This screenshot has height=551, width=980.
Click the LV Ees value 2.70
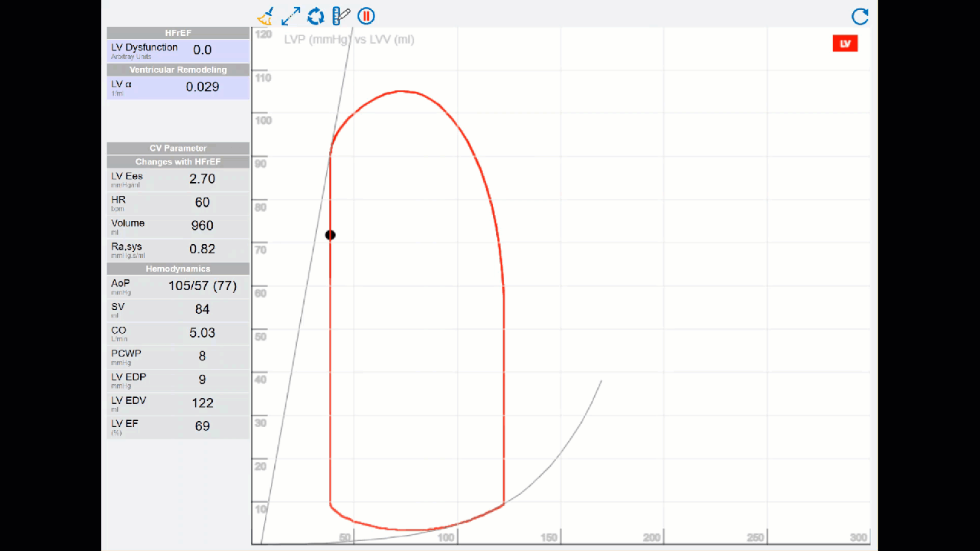[x=202, y=179]
